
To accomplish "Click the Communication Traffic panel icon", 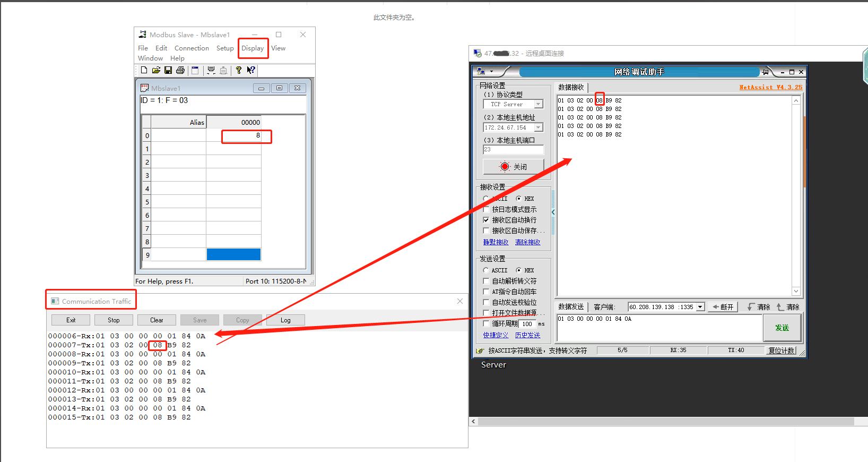I will (x=55, y=301).
